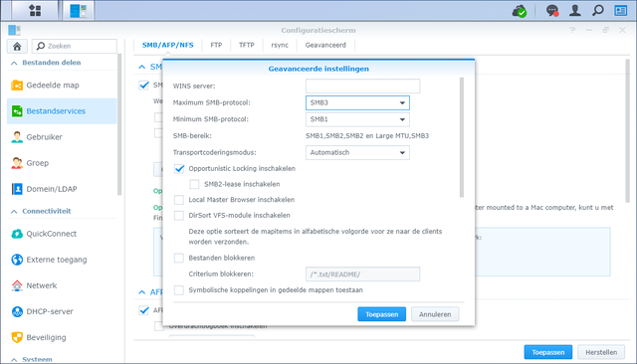The image size is (637, 364).
Task: Disable Opportunistic Locking checkbox
Action: tap(179, 169)
